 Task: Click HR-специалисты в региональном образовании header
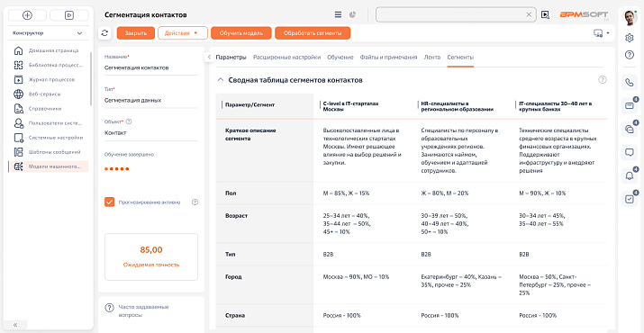tap(458, 107)
